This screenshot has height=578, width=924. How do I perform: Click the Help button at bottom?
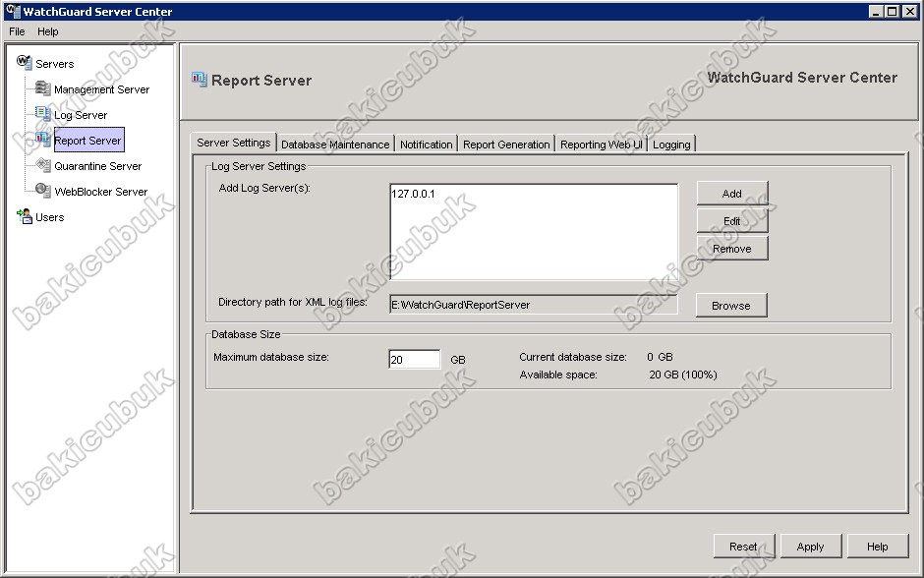coord(878,547)
